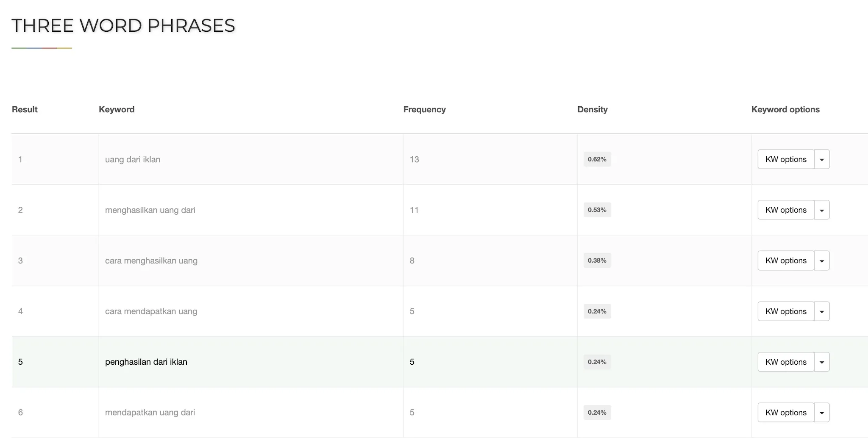This screenshot has width=868, height=438.
Task: Click the 0.38% density badge
Action: point(597,261)
